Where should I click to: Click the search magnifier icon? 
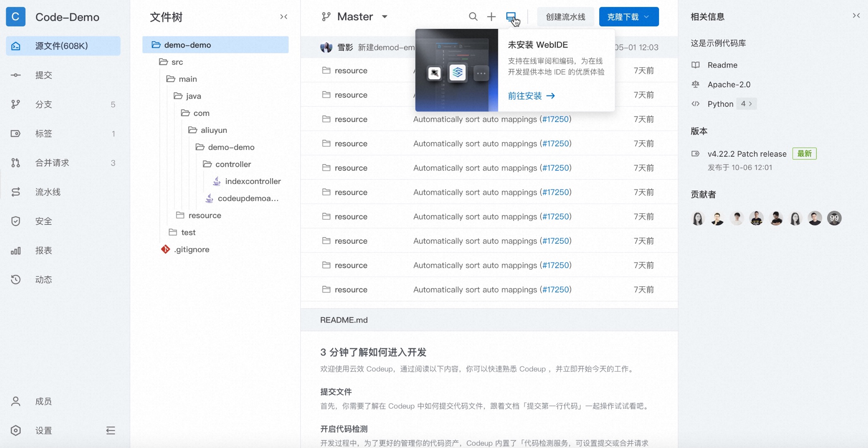[473, 17]
